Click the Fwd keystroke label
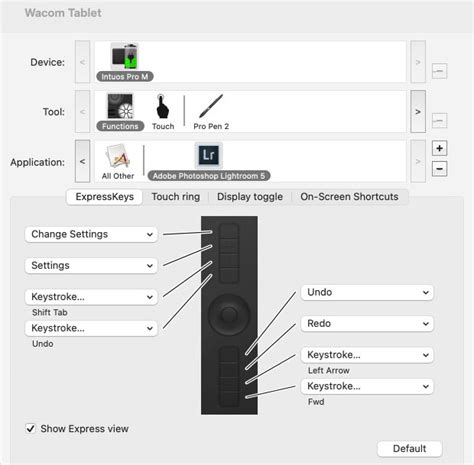Image resolution: width=474 pixels, height=465 pixels. point(316,402)
